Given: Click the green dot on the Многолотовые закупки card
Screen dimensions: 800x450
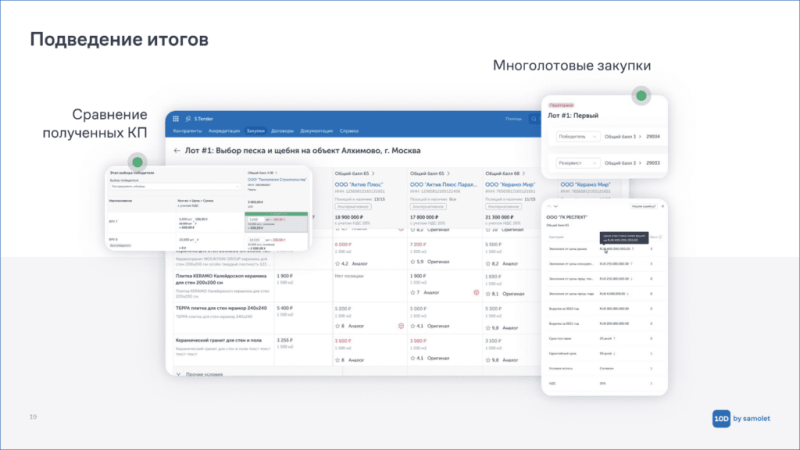Looking at the screenshot, I should [640, 96].
